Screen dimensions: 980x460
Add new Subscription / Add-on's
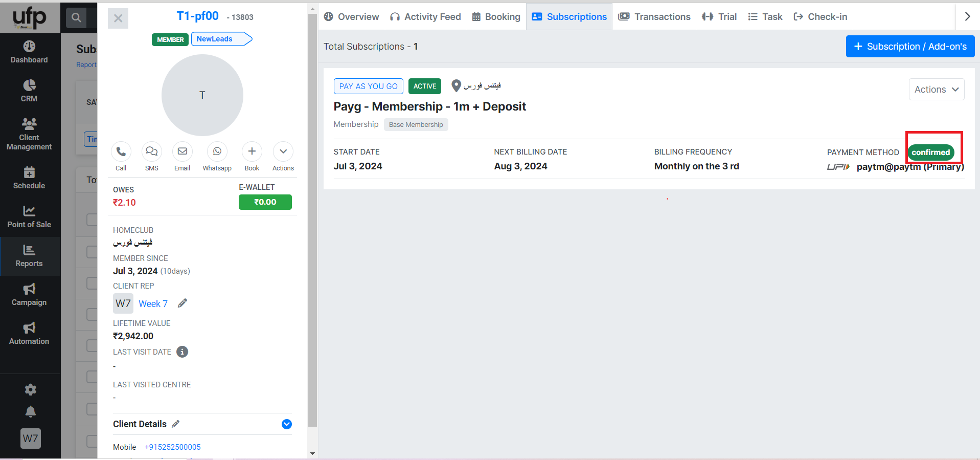[x=910, y=47]
